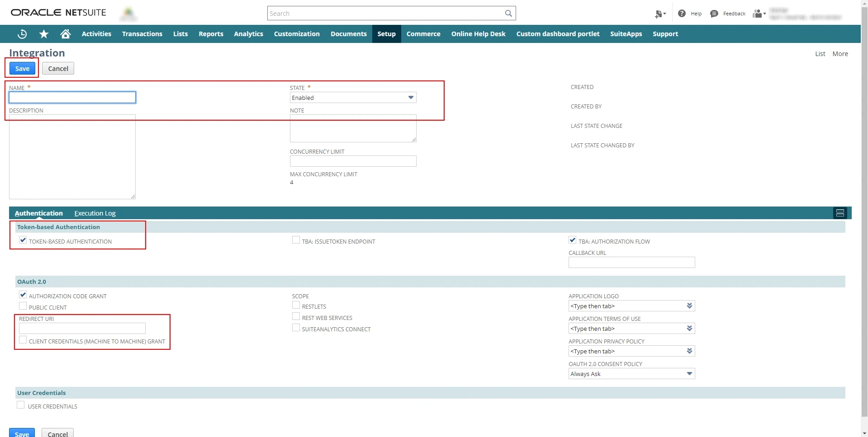The width and height of the screenshot is (868, 437).
Task: Enable the Public Client checkbox
Action: (23, 306)
